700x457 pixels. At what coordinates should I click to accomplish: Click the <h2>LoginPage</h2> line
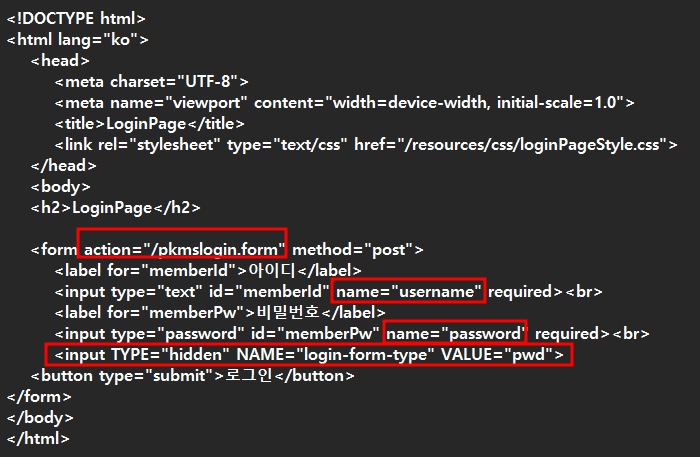pos(115,208)
